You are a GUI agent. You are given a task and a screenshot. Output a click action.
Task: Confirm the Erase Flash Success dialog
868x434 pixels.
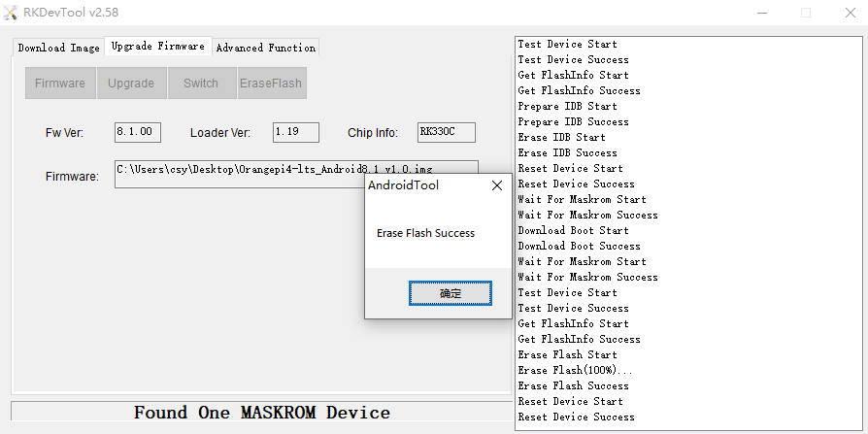point(451,293)
